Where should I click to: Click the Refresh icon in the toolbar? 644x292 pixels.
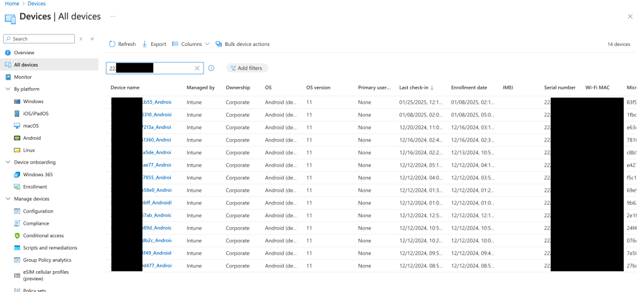point(112,44)
